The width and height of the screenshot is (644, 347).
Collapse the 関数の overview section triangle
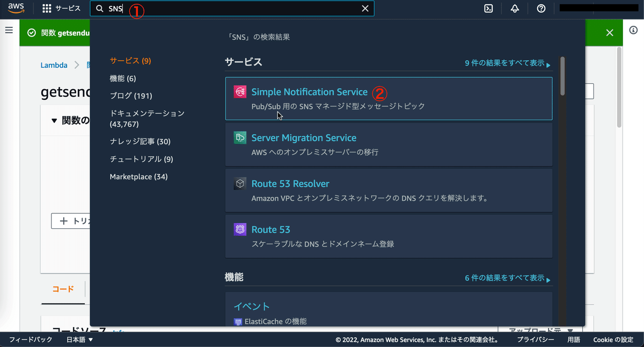coord(54,121)
